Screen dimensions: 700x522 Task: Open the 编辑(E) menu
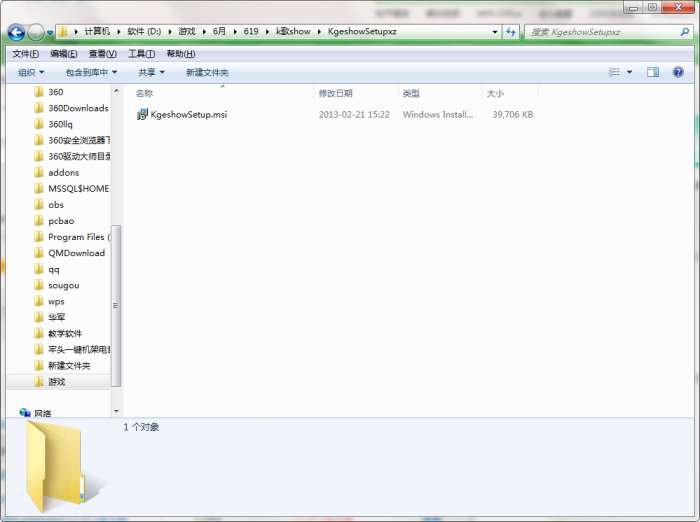[63, 54]
